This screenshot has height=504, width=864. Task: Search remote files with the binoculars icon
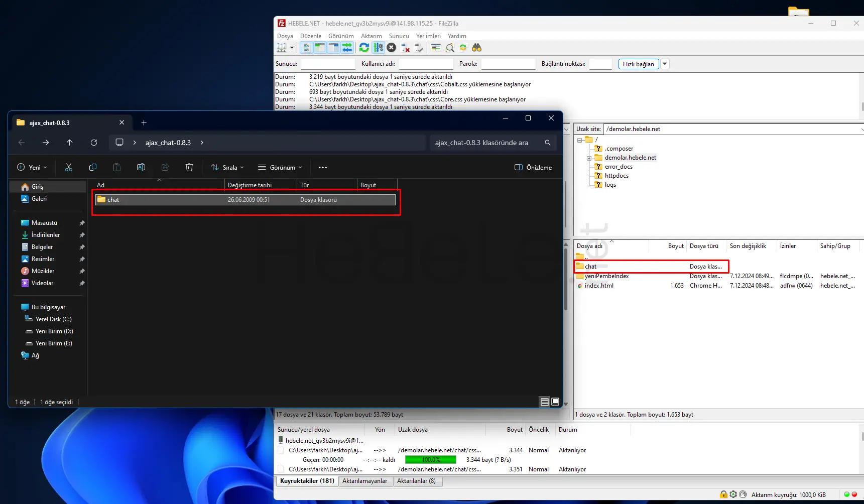point(476,48)
